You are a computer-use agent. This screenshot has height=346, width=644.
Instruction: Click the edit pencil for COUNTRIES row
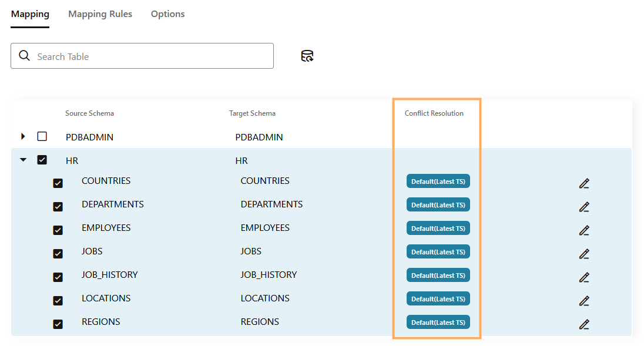point(583,183)
